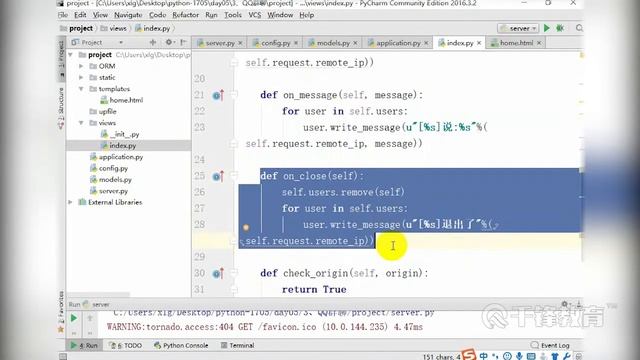This screenshot has width=640, height=360.
Task: Open the Refactor menu
Action: pyautogui.click(x=185, y=15)
